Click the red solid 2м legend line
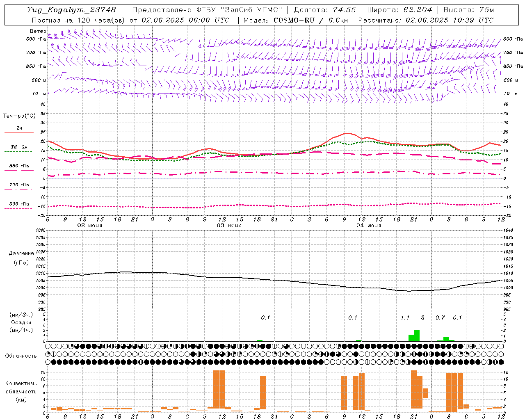525x420 pixels. (19, 132)
